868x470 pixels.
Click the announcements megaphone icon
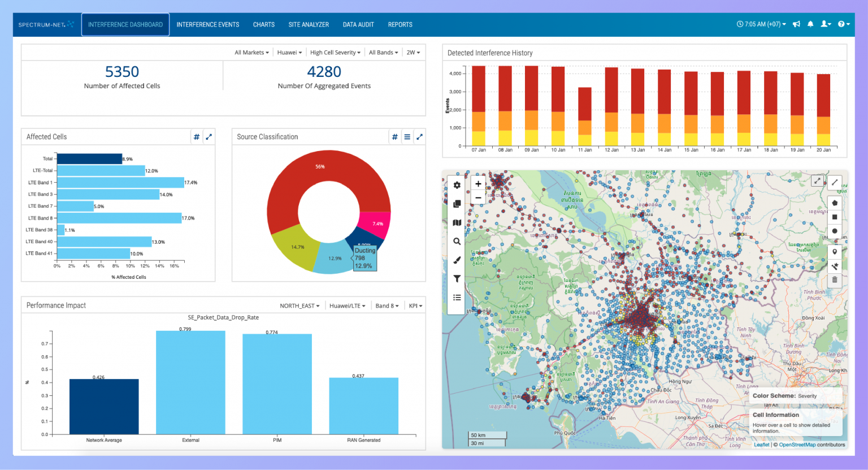(x=796, y=24)
